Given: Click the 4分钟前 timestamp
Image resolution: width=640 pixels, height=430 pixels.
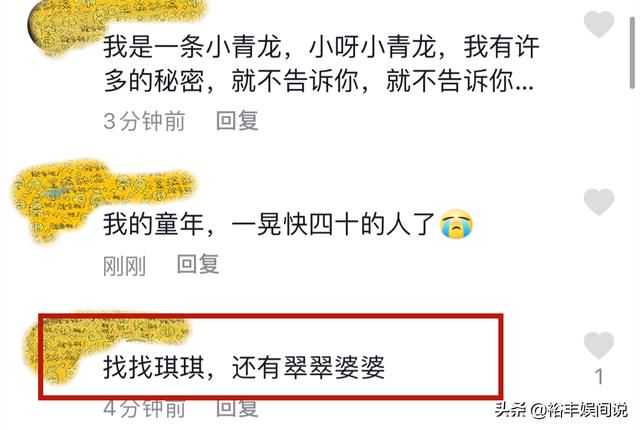Looking at the screenshot, I should pyautogui.click(x=144, y=408).
